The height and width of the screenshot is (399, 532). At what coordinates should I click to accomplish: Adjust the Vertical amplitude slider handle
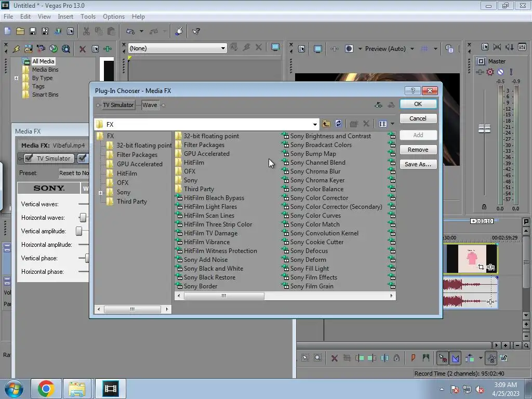pyautogui.click(x=79, y=231)
